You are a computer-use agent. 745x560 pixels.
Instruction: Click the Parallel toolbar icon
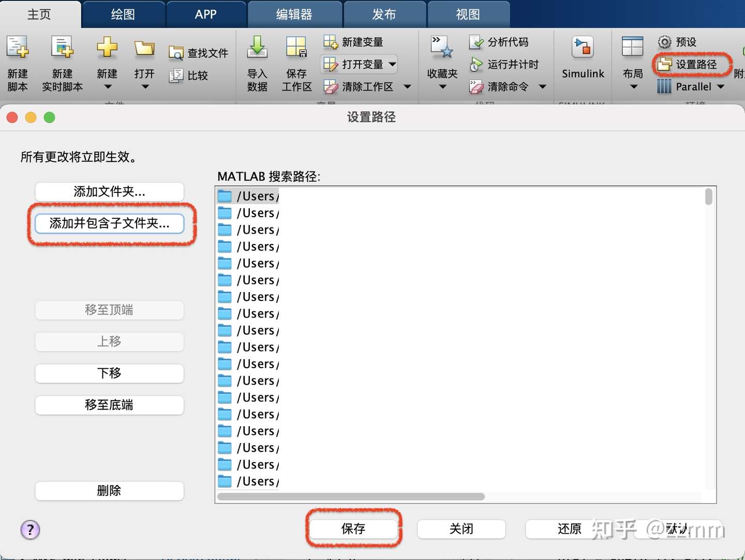click(664, 86)
